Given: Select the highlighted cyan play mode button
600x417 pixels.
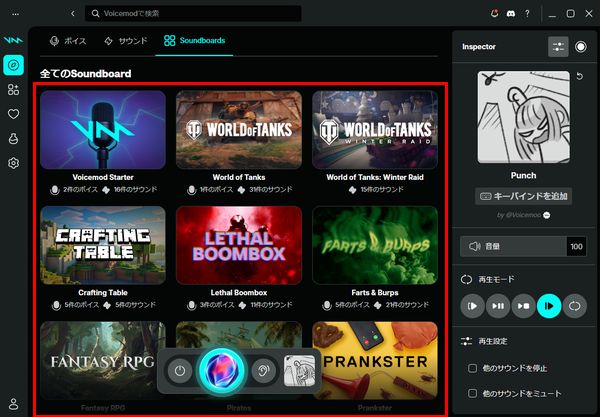Looking at the screenshot, I should coord(549,306).
